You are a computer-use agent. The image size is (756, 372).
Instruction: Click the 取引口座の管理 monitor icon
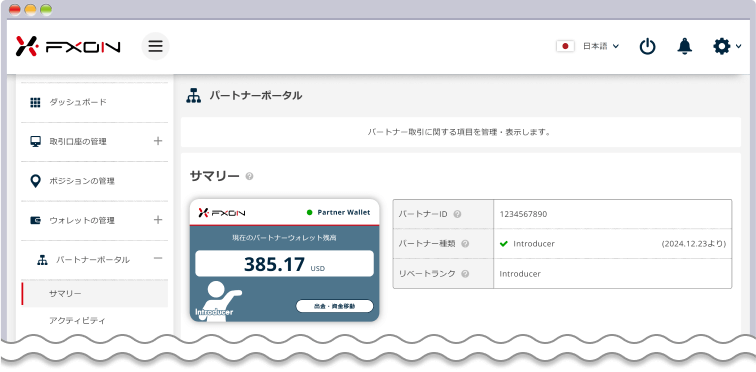(x=35, y=141)
